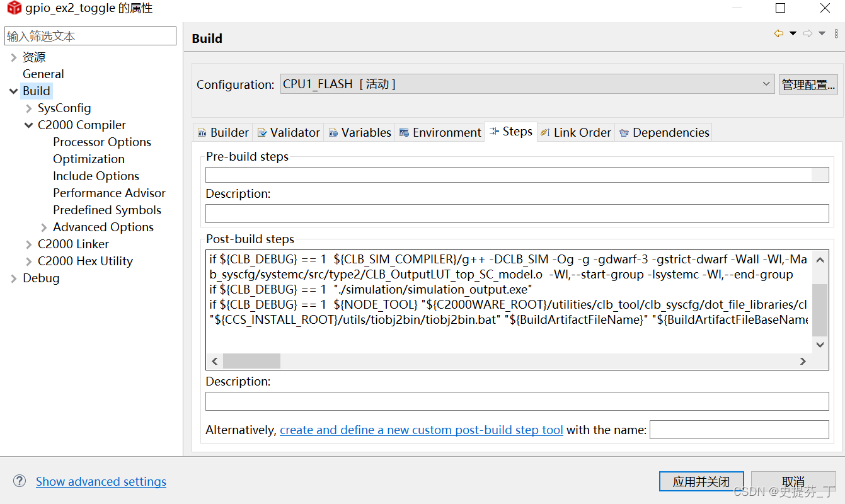Image resolution: width=845 pixels, height=504 pixels.
Task: Click the Show advanced settings link
Action: tap(101, 481)
